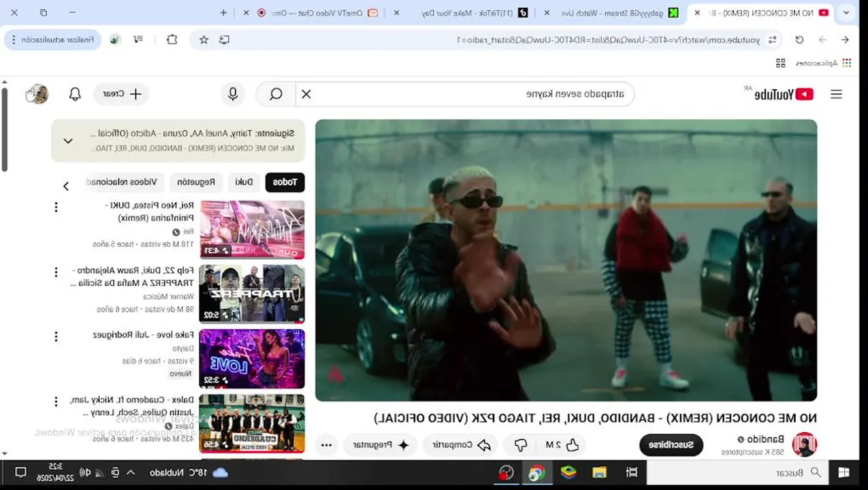Like the video with thumbs up
The height and width of the screenshot is (490, 868).
[564, 445]
